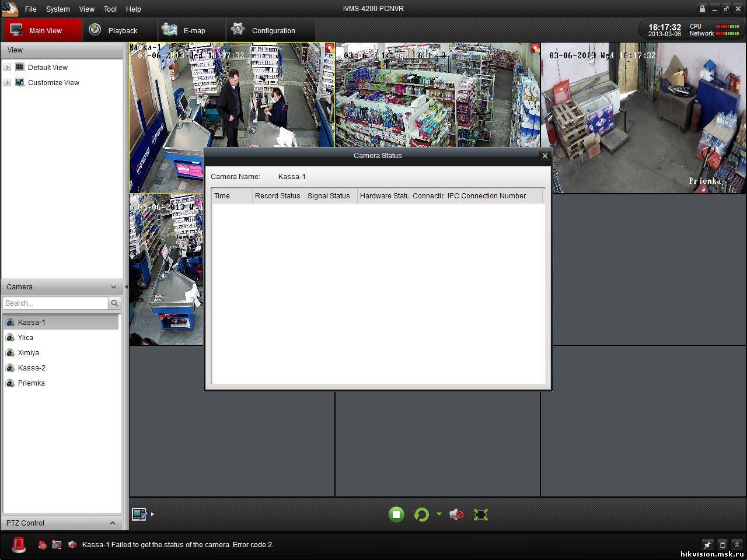Viewport: 747px width, 560px height.
Task: Click the IPC Connection Number column header
Action: tap(494, 196)
